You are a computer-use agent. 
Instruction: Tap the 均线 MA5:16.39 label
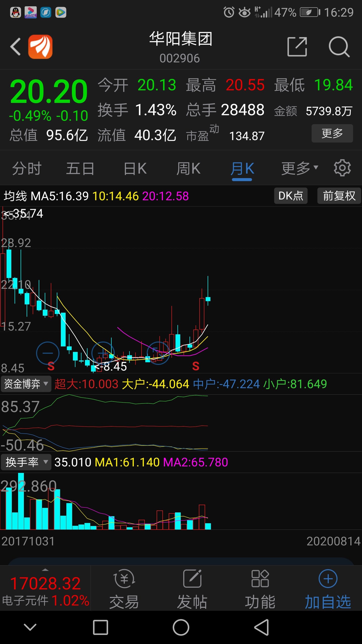pos(46,196)
